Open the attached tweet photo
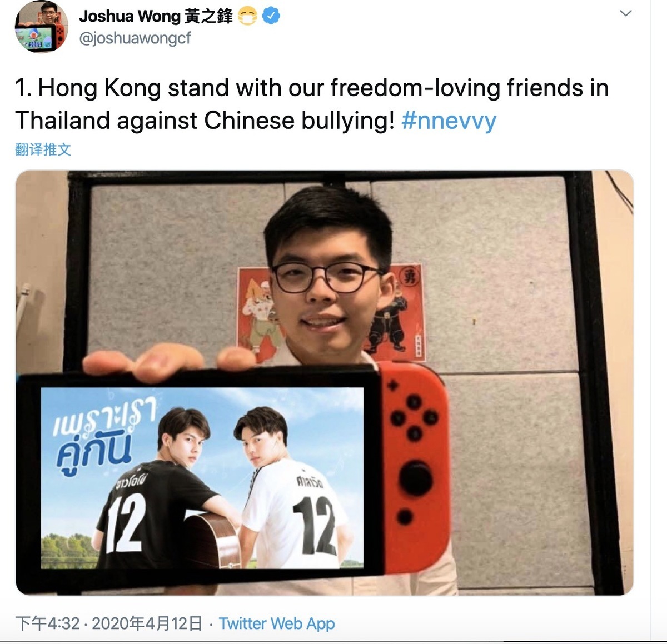 tap(325, 383)
